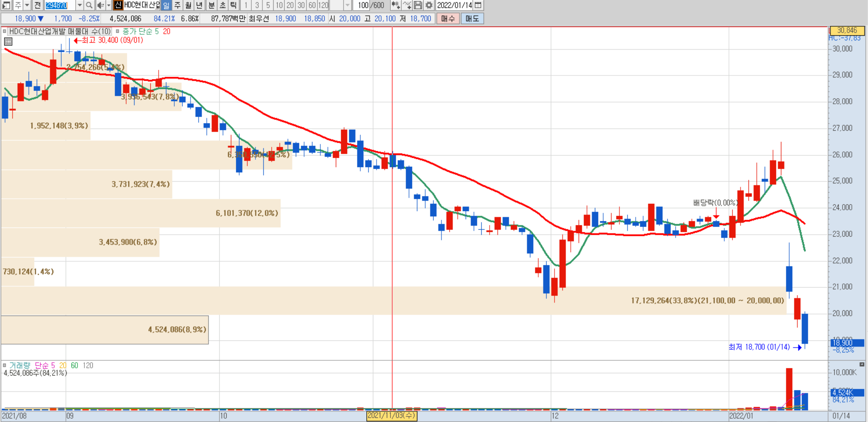The image size is (868, 422).
Task: Switch to the second 초 chart period
Action: (x=223, y=5)
